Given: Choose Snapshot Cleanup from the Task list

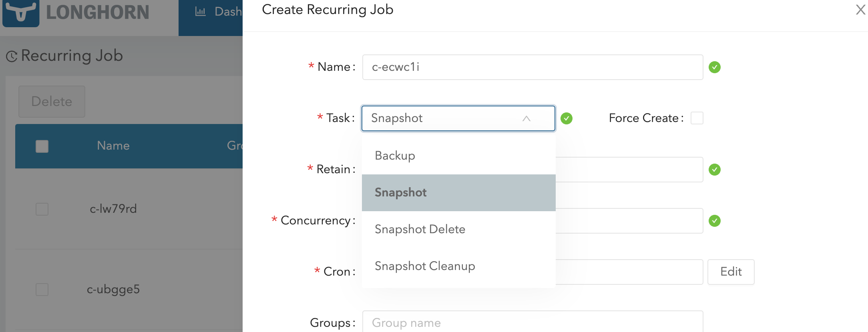Looking at the screenshot, I should click(x=425, y=266).
